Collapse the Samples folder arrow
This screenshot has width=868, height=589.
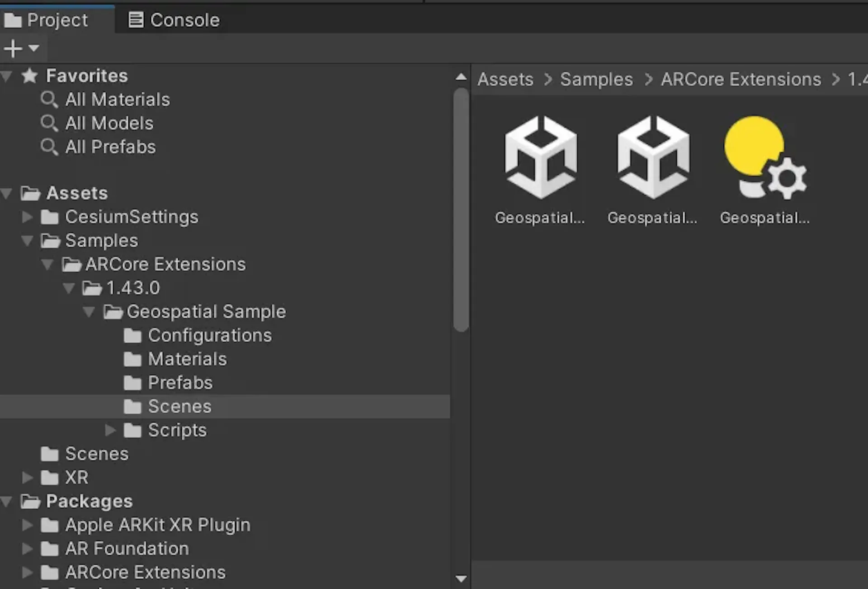tap(27, 241)
